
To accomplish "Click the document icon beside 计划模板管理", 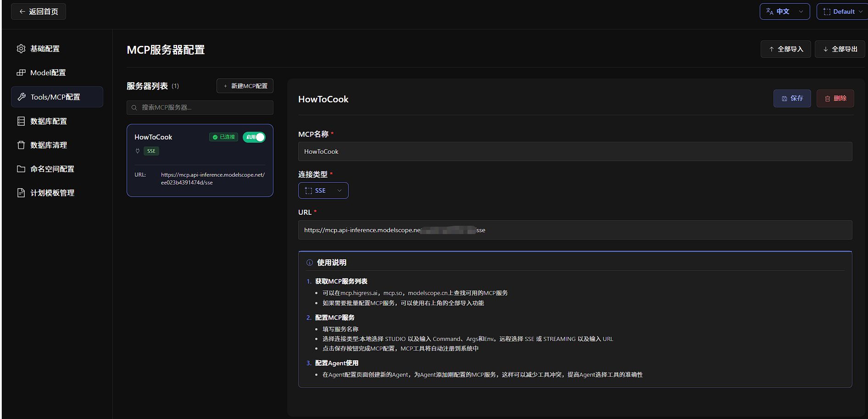I will (21, 193).
